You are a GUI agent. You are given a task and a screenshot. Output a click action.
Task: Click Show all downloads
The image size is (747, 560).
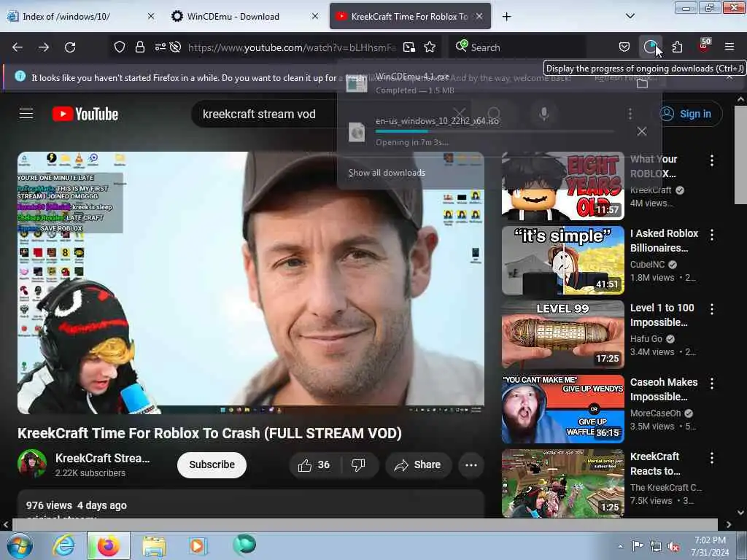[x=387, y=173]
